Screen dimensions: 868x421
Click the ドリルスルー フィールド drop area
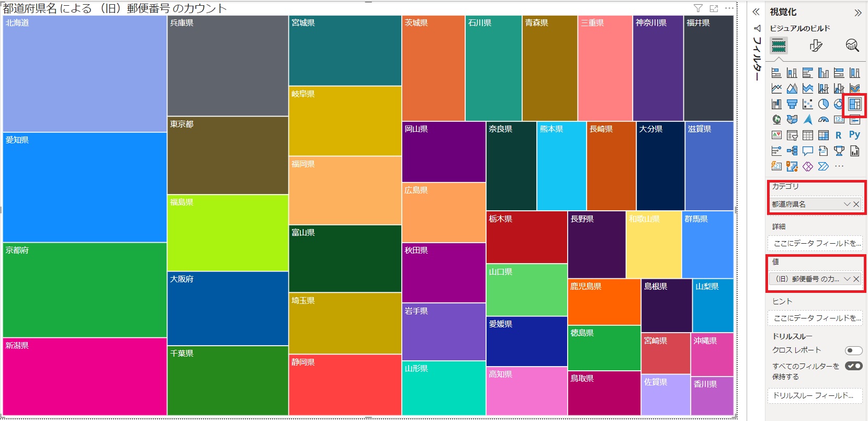[814, 395]
